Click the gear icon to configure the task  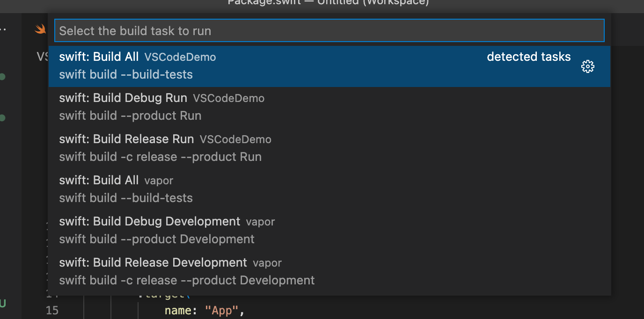(587, 66)
